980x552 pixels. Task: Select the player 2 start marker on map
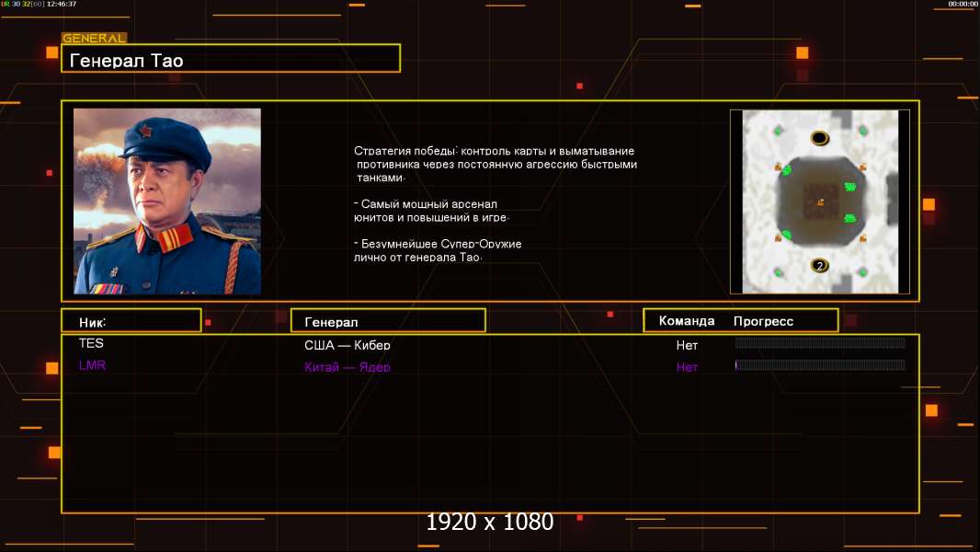point(819,265)
